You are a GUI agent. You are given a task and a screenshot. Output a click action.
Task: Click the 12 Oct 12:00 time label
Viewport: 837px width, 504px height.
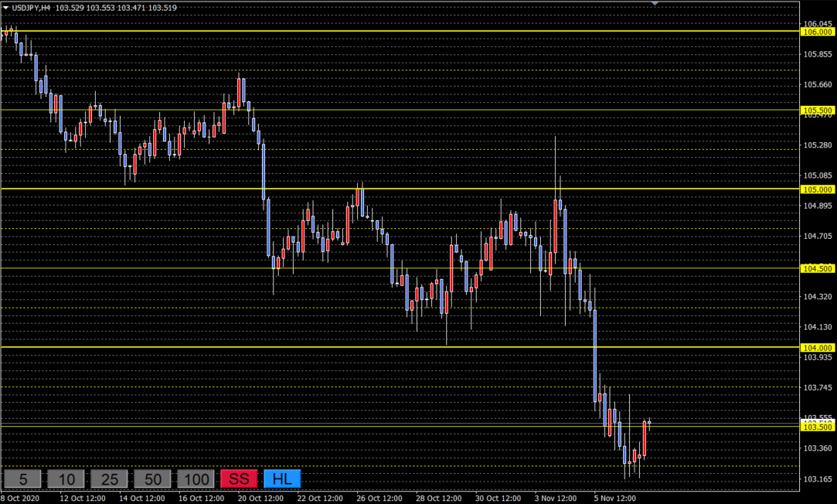(x=83, y=498)
